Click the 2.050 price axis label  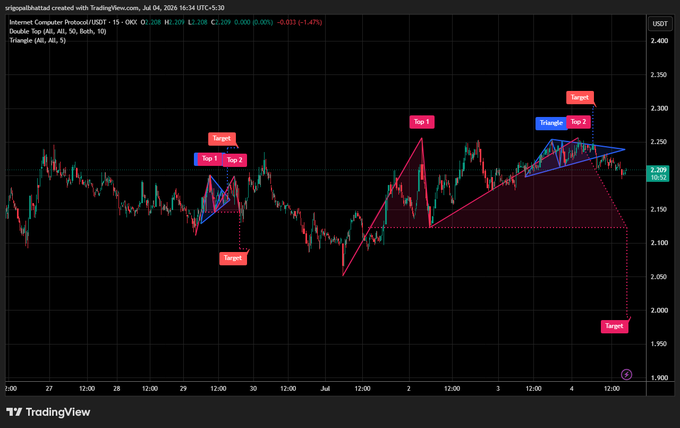pos(659,277)
